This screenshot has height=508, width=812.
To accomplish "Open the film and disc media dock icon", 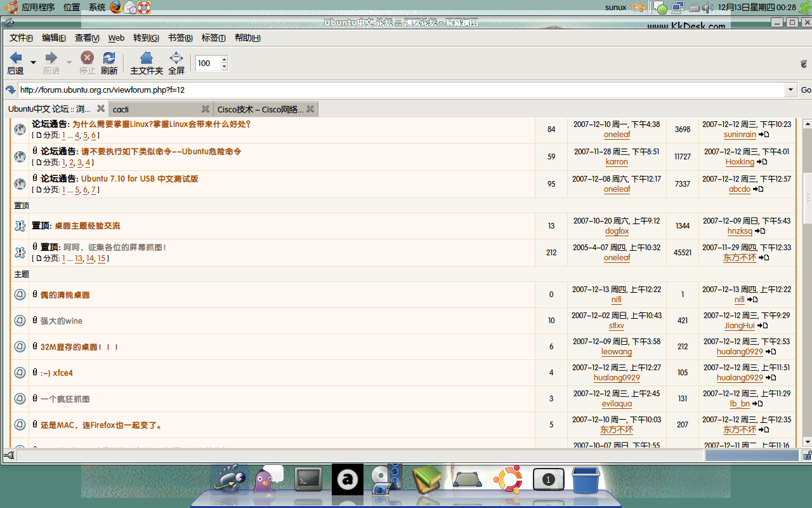I will point(386,479).
